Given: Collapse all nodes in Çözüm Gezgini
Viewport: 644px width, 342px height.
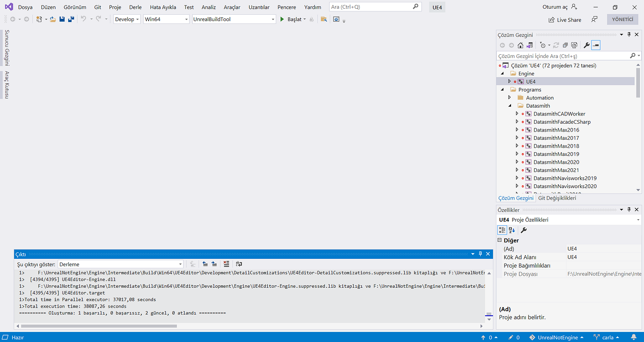Looking at the screenshot, I should pyautogui.click(x=565, y=45).
